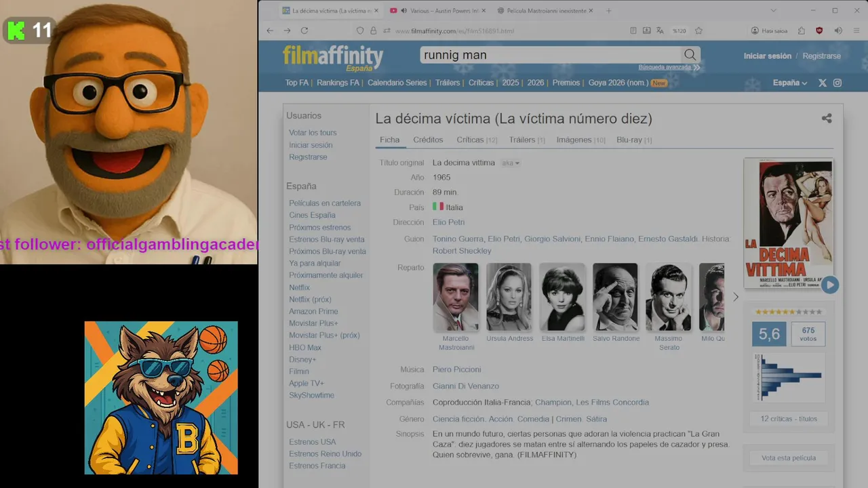Image resolution: width=868 pixels, height=488 pixels.
Task: Open director Elio Petri link
Action: (448, 222)
